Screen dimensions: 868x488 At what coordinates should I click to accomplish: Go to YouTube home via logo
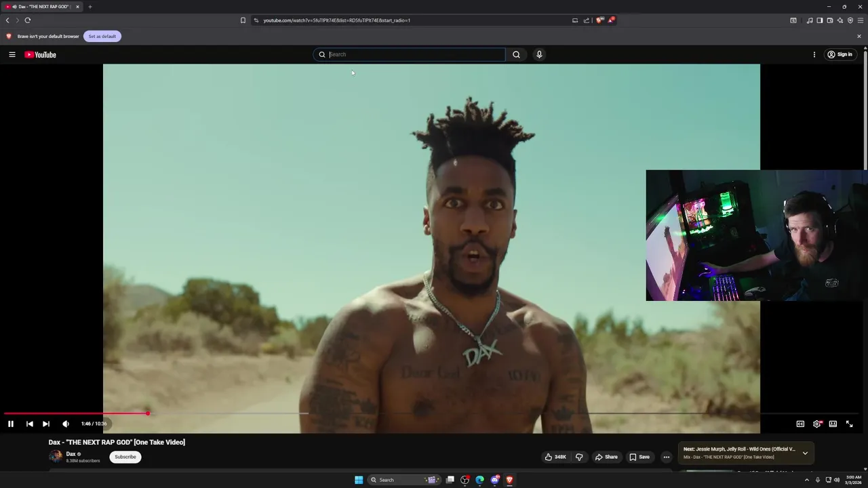[41, 54]
